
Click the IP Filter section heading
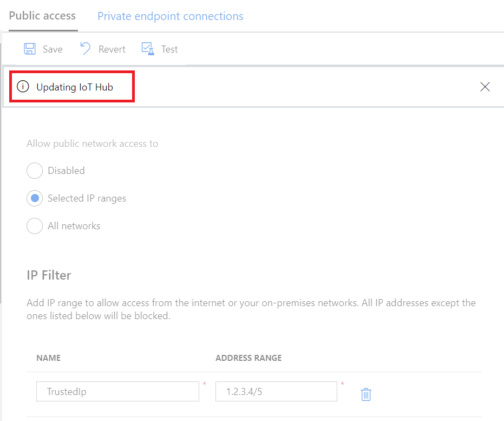click(49, 275)
